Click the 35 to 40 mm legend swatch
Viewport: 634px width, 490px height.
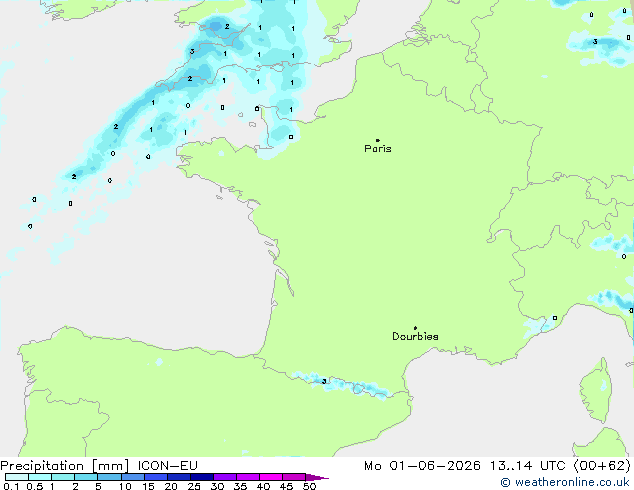247,477
